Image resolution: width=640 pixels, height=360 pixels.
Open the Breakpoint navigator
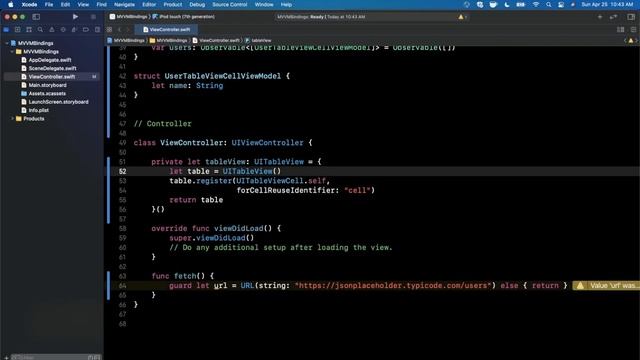(86, 30)
